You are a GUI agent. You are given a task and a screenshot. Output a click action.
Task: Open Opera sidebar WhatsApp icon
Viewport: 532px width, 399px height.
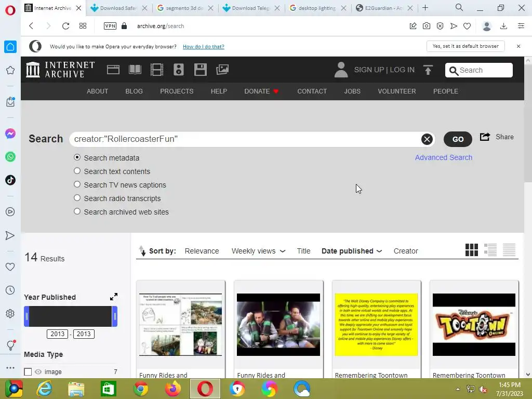pyautogui.click(x=10, y=157)
